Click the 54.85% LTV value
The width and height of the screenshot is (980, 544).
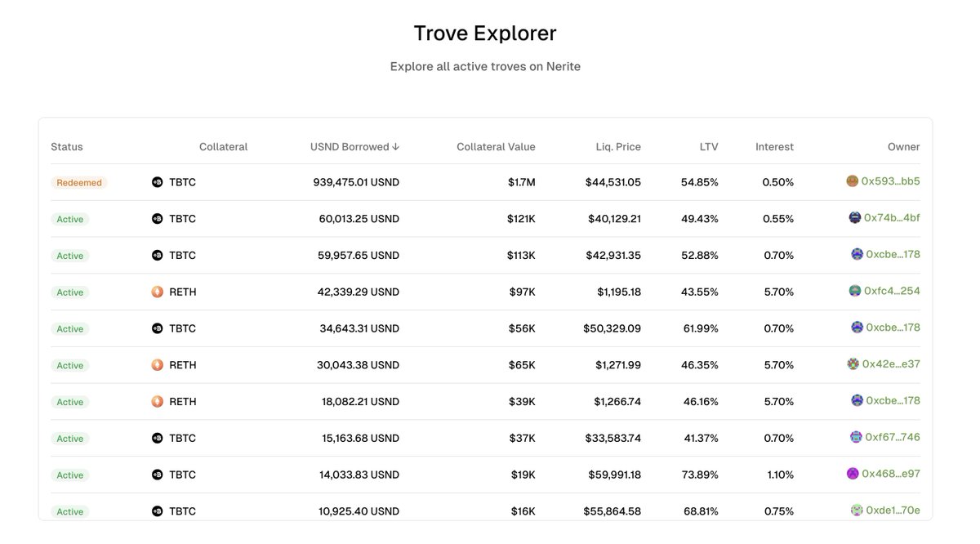[700, 182]
